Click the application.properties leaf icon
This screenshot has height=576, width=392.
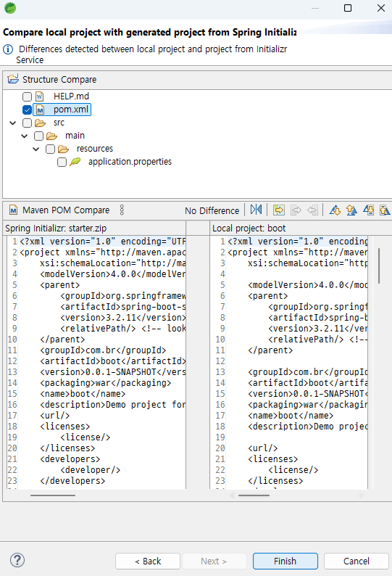tap(75, 162)
